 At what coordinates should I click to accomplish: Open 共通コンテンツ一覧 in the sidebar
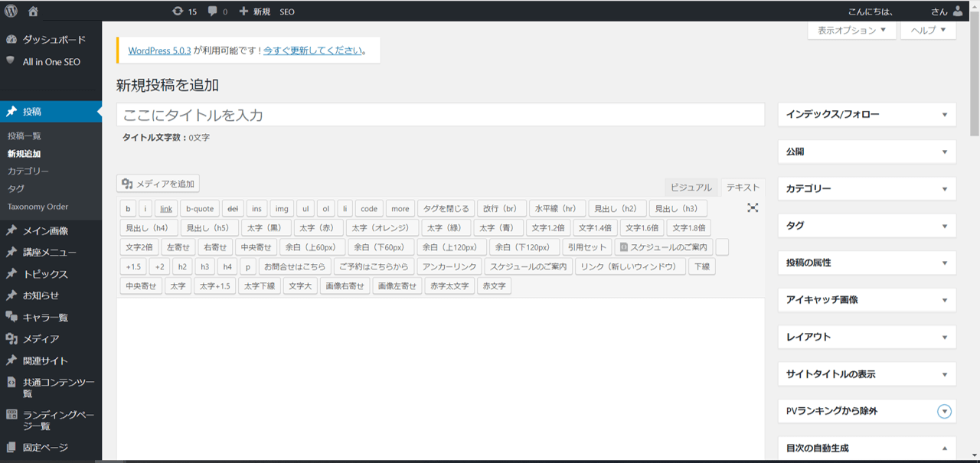coord(51,387)
